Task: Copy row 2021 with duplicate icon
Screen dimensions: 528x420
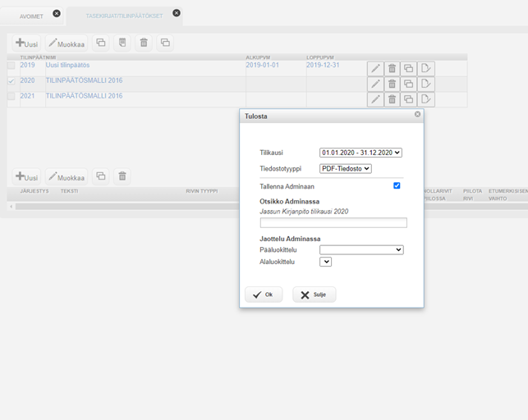Action: pyautogui.click(x=408, y=99)
